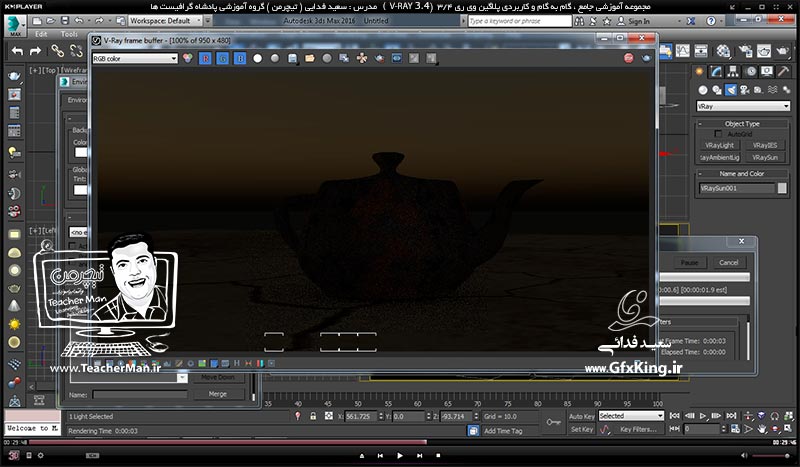The width and height of the screenshot is (800, 467).
Task: Open the Tools menu
Action: tap(69, 34)
